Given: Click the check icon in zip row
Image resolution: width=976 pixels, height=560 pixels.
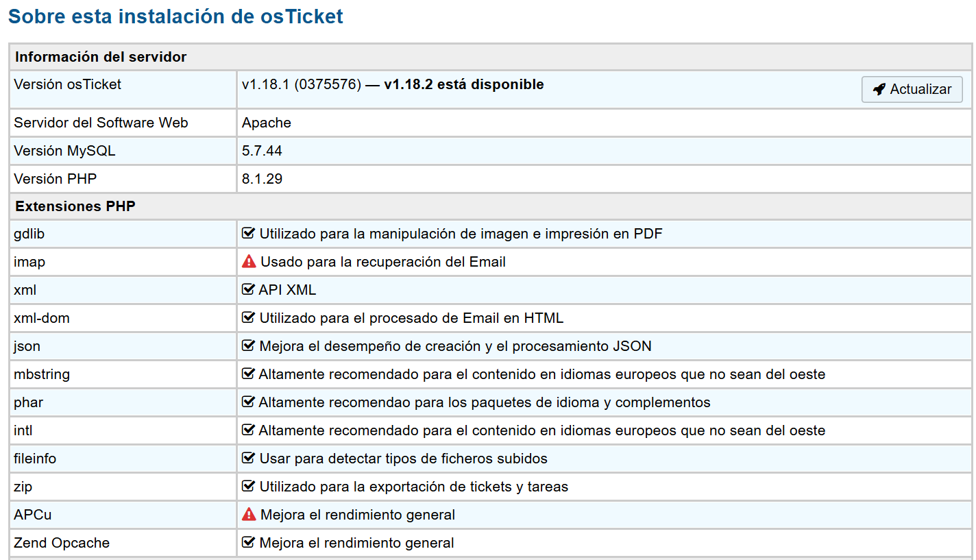Looking at the screenshot, I should pyautogui.click(x=249, y=487).
